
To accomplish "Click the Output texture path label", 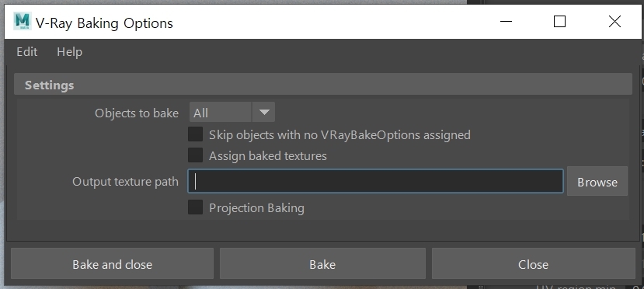I will pyautogui.click(x=125, y=182).
